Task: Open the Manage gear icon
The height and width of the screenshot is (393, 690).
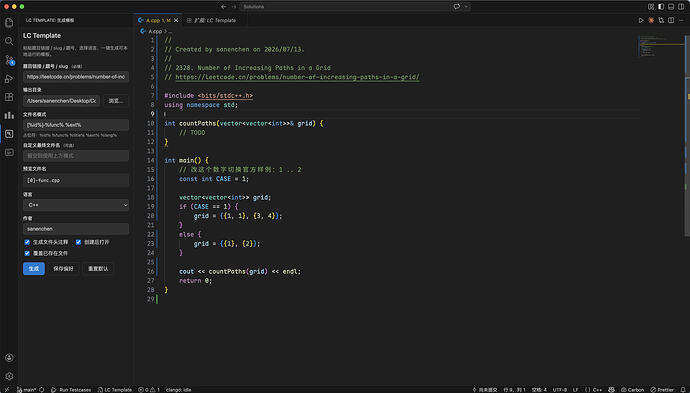Action: (9, 376)
